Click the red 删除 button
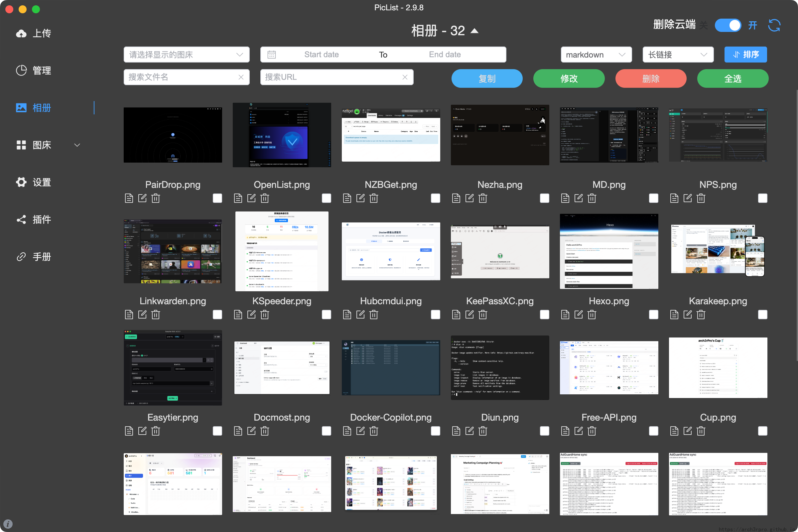The width and height of the screenshot is (798, 532). click(650, 79)
